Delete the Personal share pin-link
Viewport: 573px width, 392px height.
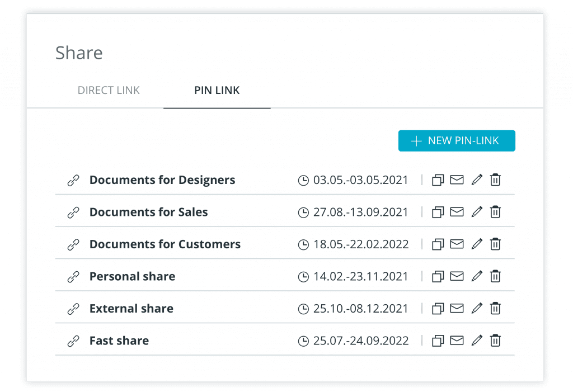pos(495,276)
